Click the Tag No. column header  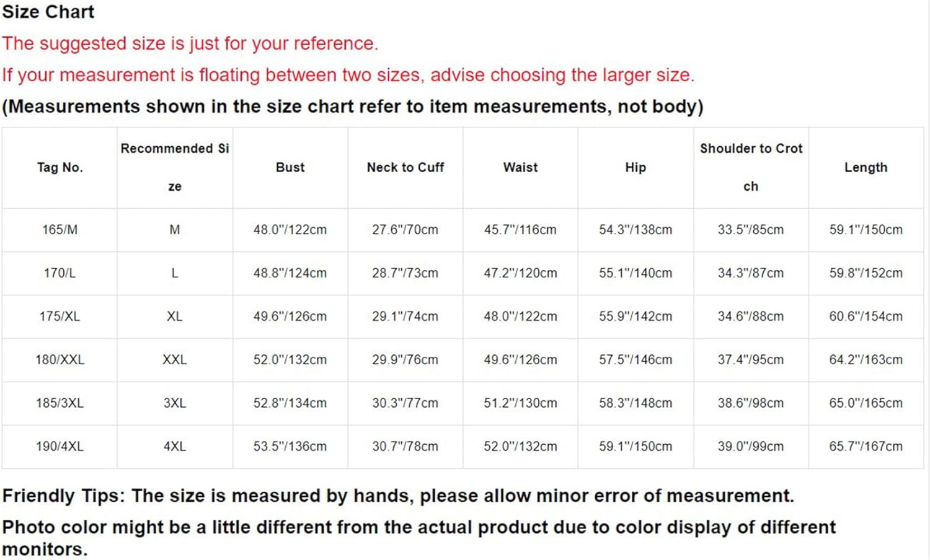pyautogui.click(x=60, y=167)
